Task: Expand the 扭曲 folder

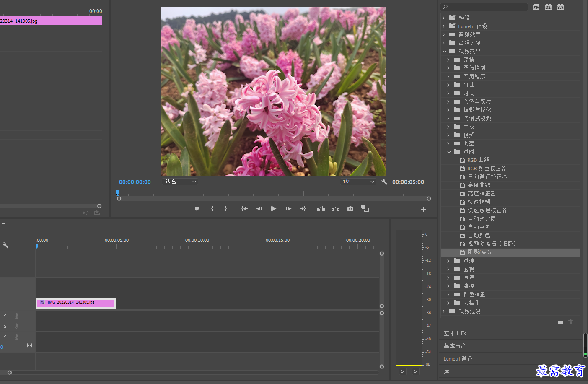Action: 448,85
